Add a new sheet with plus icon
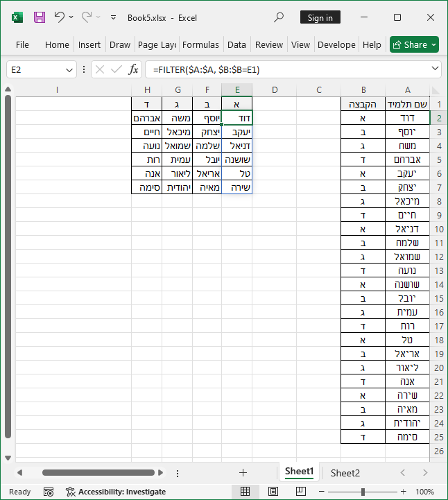 click(x=243, y=472)
